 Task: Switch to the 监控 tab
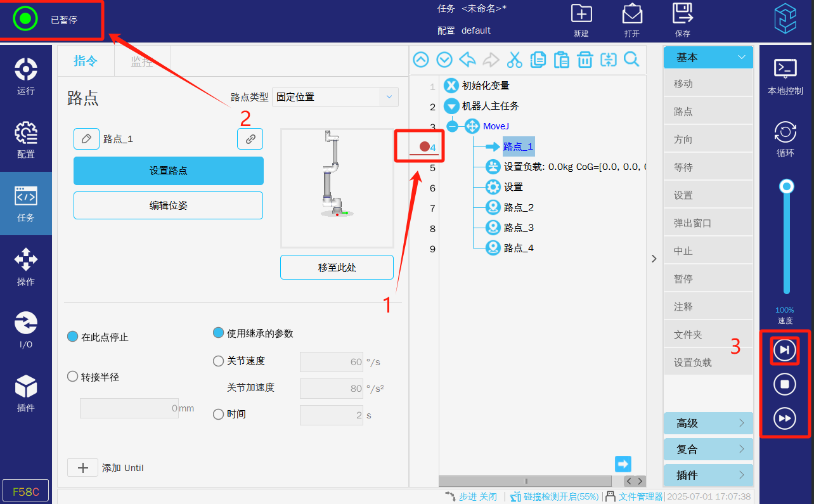coord(142,61)
